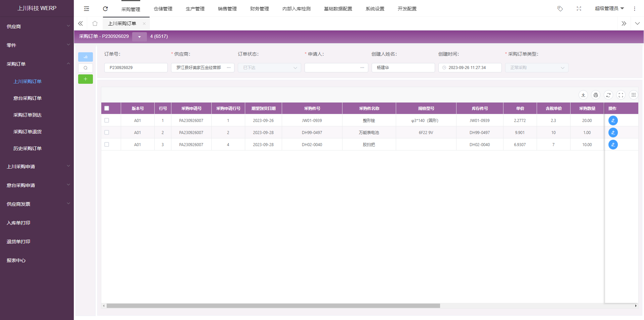Expand the 上川采购申请 sidebar section
The height and width of the screenshot is (320, 644).
tap(37, 167)
